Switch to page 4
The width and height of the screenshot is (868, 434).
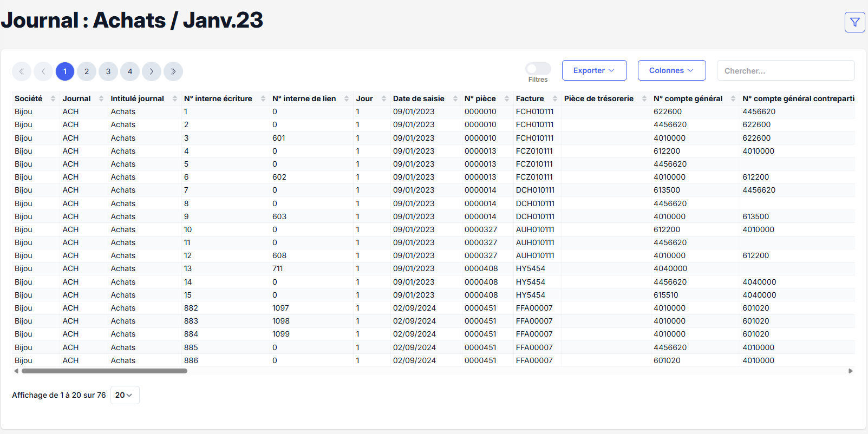pos(130,71)
